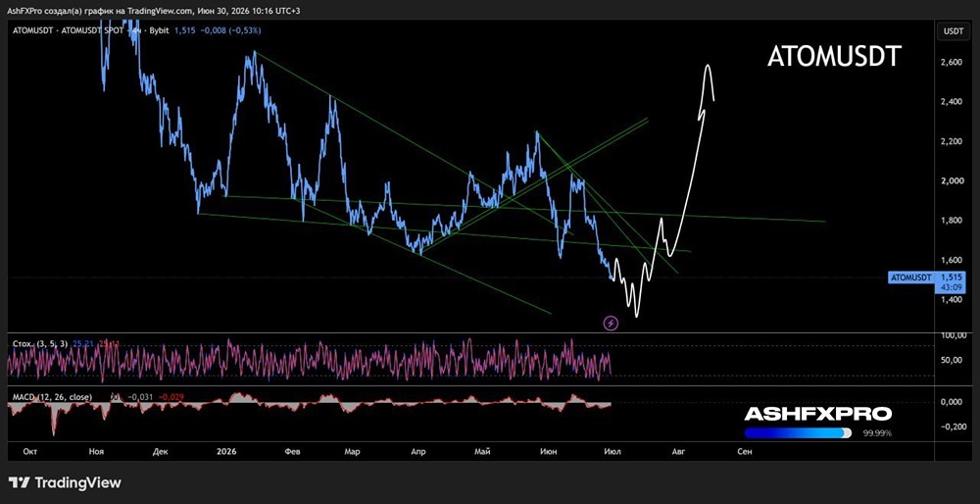Click the purple lightning bolt event icon
Image resolution: width=980 pixels, height=504 pixels.
click(x=611, y=324)
